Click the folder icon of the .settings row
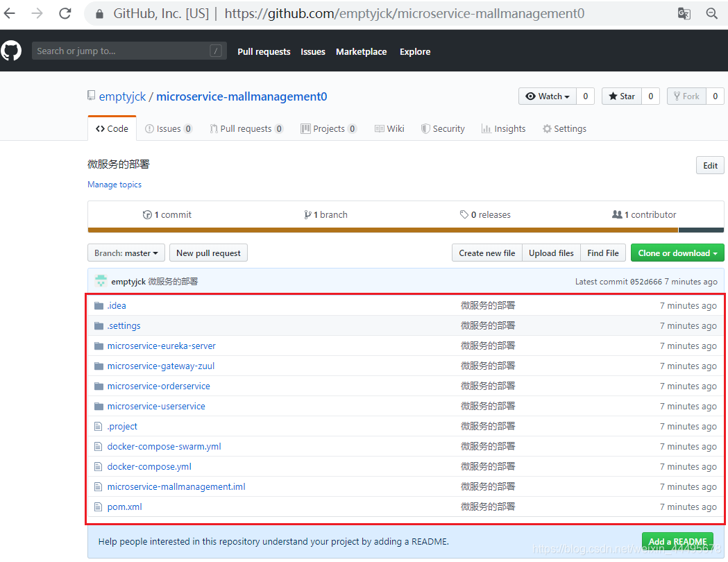This screenshot has width=728, height=562. click(x=99, y=326)
